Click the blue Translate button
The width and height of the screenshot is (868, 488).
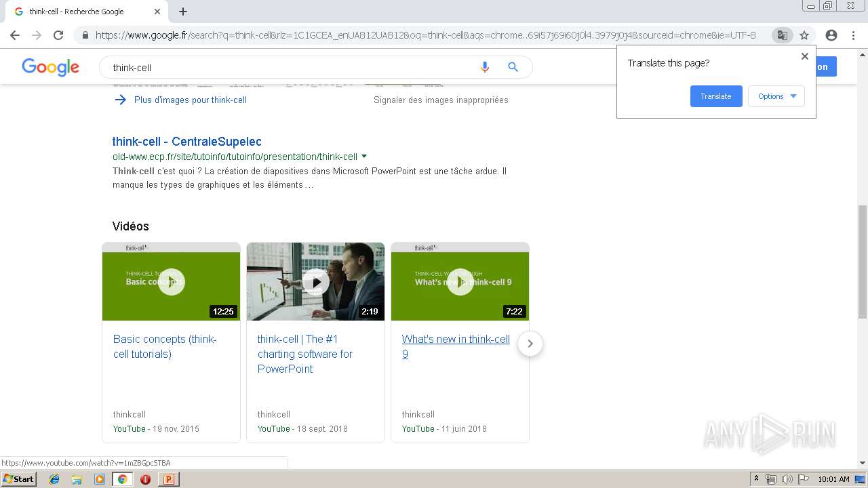(x=716, y=96)
